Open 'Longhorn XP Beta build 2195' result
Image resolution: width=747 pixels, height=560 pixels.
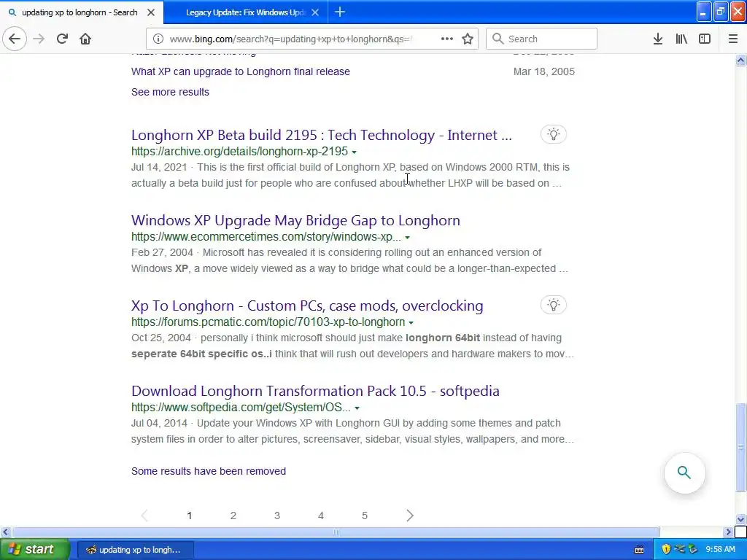[322, 135]
